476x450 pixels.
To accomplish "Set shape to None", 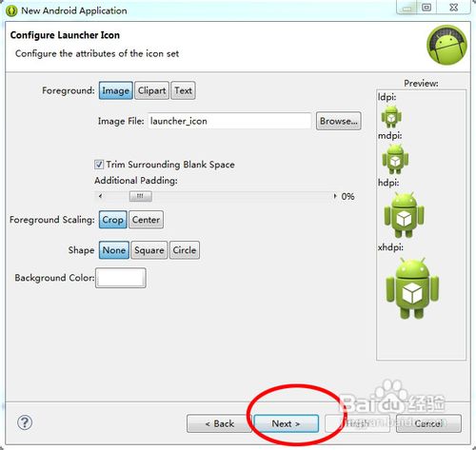I will coord(114,250).
